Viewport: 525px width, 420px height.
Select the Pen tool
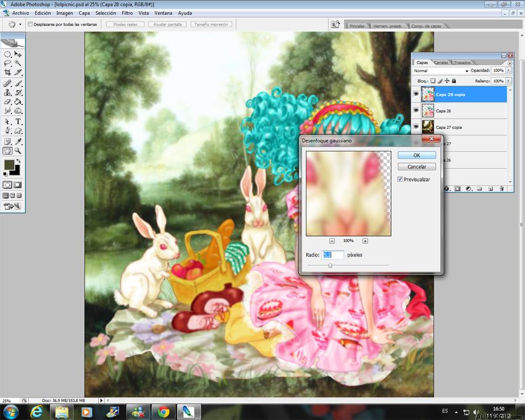[x=7, y=130]
